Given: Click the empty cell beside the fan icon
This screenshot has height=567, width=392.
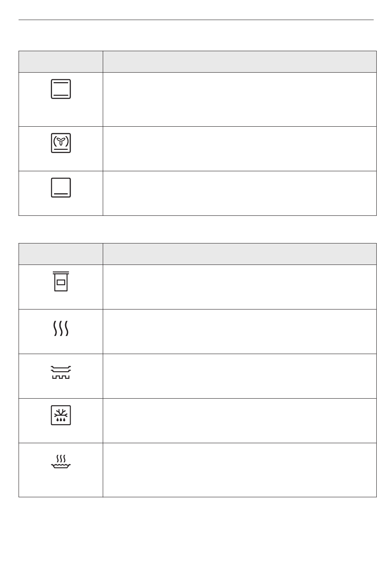Looking at the screenshot, I should click(239, 149).
